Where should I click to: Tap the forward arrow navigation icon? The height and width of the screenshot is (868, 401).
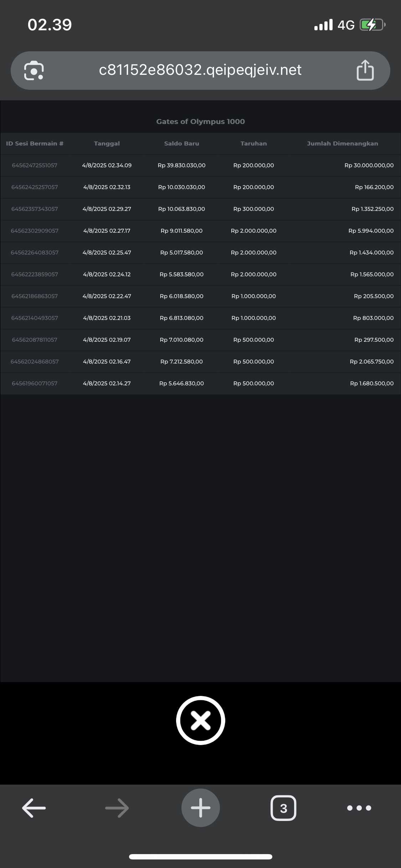pyautogui.click(x=117, y=807)
